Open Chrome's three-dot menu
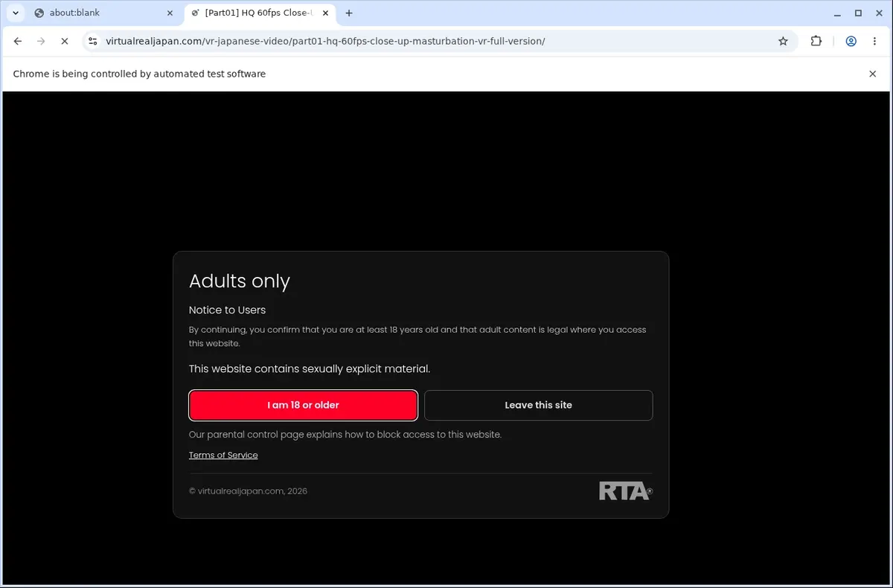 [x=874, y=41]
